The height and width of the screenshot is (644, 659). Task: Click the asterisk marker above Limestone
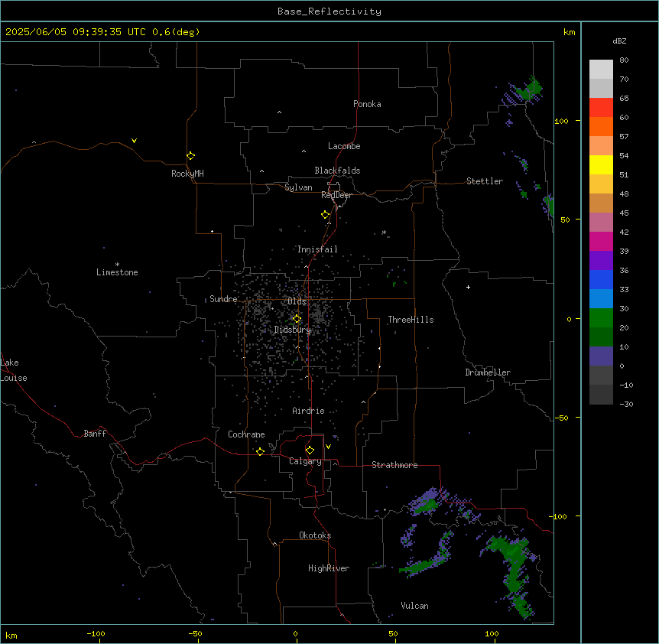coord(117,265)
